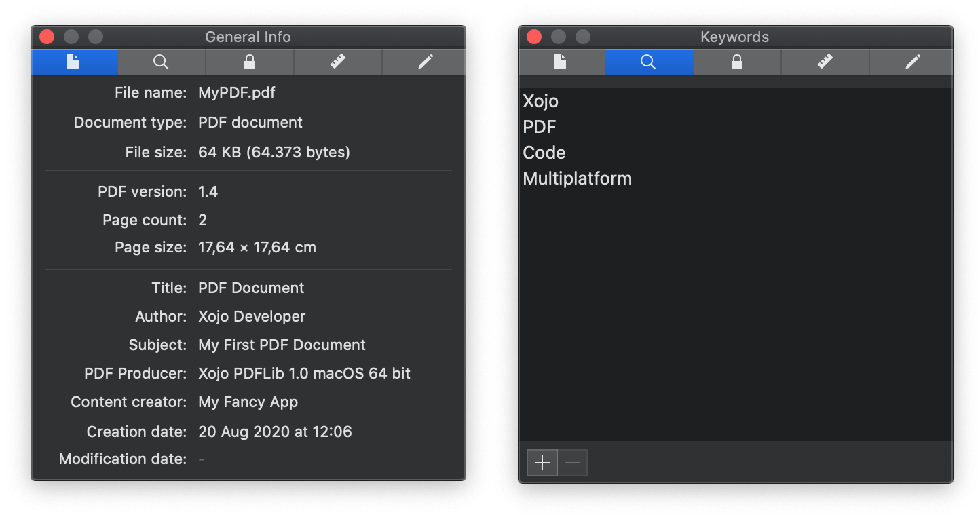Click file size value 64 KB
980x517 pixels.
(274, 152)
